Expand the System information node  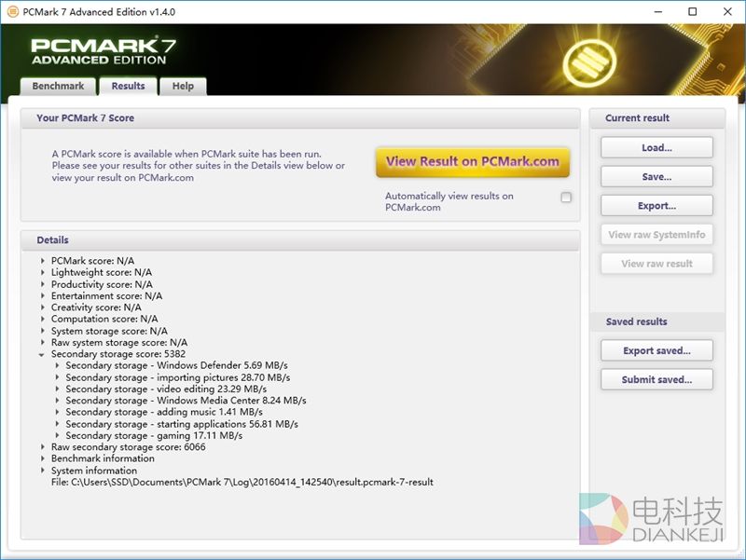[42, 471]
